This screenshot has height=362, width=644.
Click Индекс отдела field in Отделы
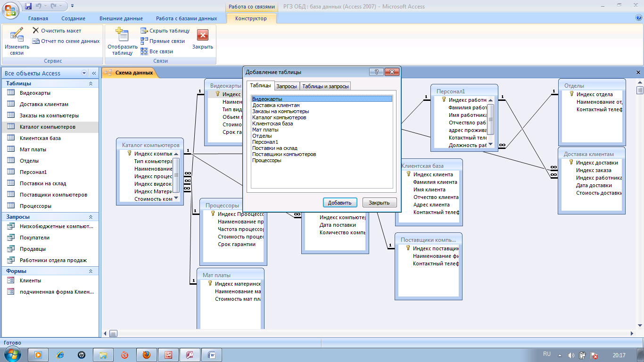594,94
